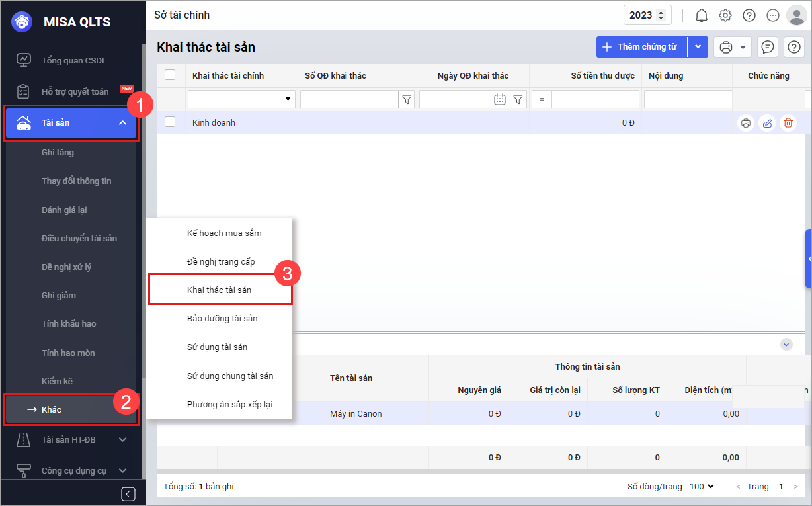Screen dimensions: 812x506
Task: Collapse the sidebar with the arrow icon
Action: pyautogui.click(x=128, y=494)
